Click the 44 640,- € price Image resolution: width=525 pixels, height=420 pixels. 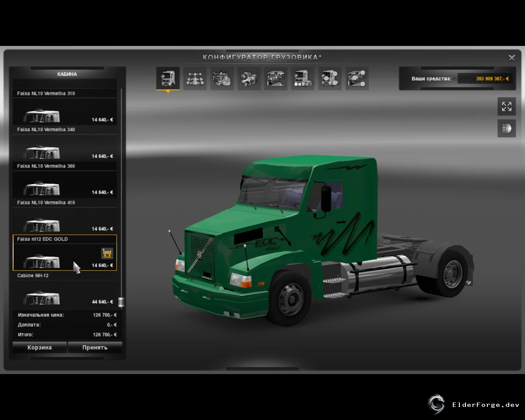[x=102, y=302]
